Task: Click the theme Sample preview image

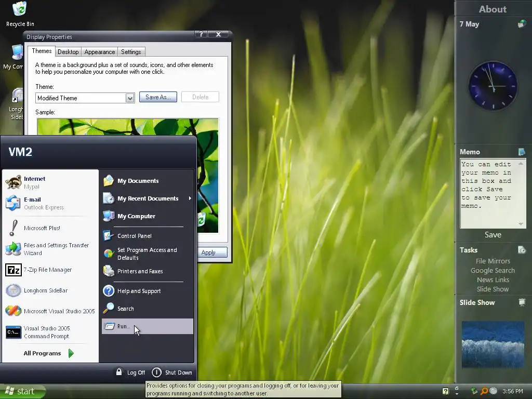Action: pos(128,176)
